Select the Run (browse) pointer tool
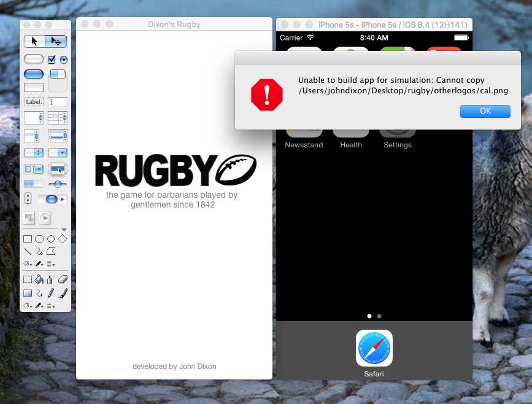 pyautogui.click(x=34, y=41)
